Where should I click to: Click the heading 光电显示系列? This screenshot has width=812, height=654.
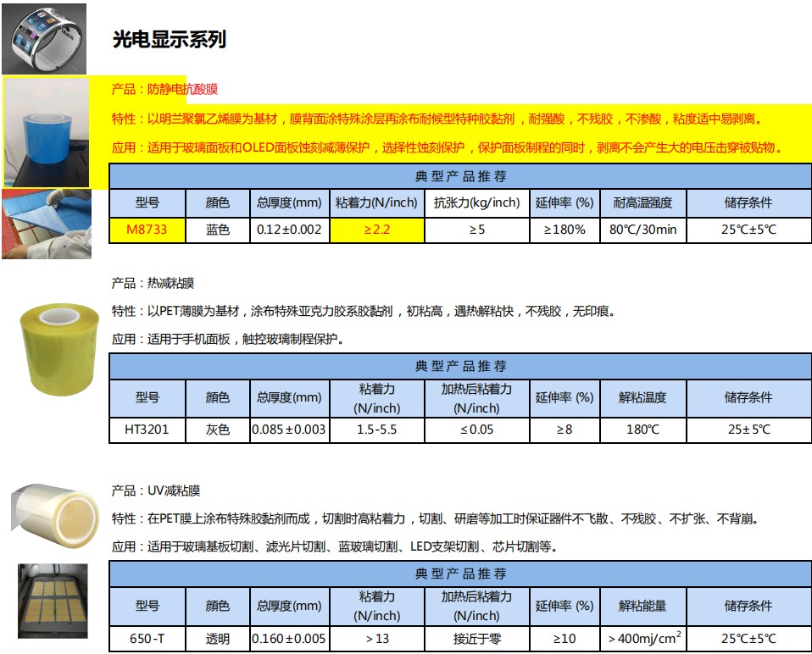tap(170, 39)
